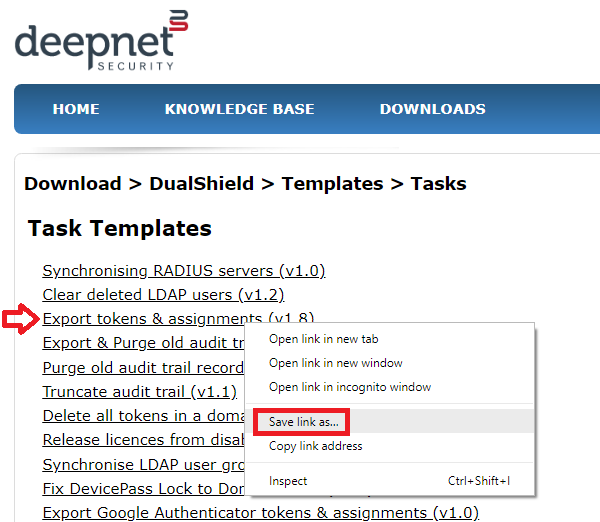The image size is (600, 522).
Task: Select Inspect from the context menu
Action: click(x=390, y=481)
